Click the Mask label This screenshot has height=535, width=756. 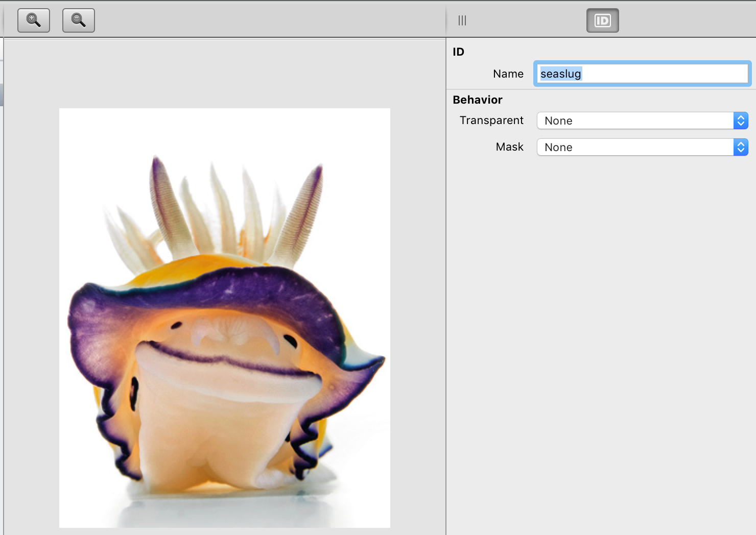click(x=509, y=147)
